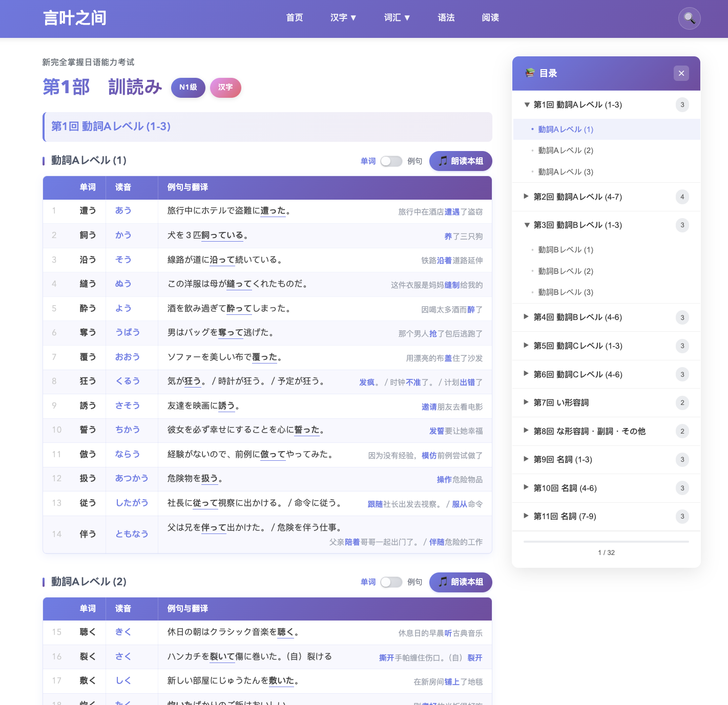The image size is (728, 705).
Task: Jump to 動詞Aレベル (2) in contents
Action: click(x=606, y=151)
